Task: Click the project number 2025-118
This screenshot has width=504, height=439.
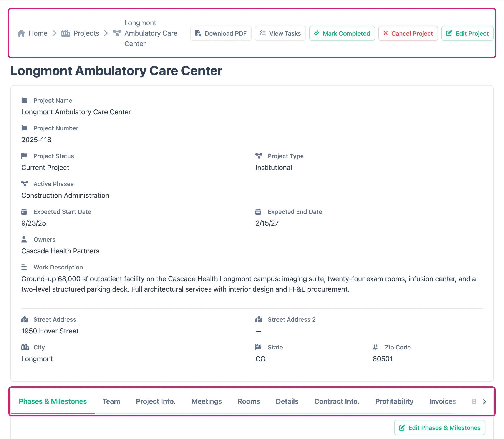Action: 36,140
